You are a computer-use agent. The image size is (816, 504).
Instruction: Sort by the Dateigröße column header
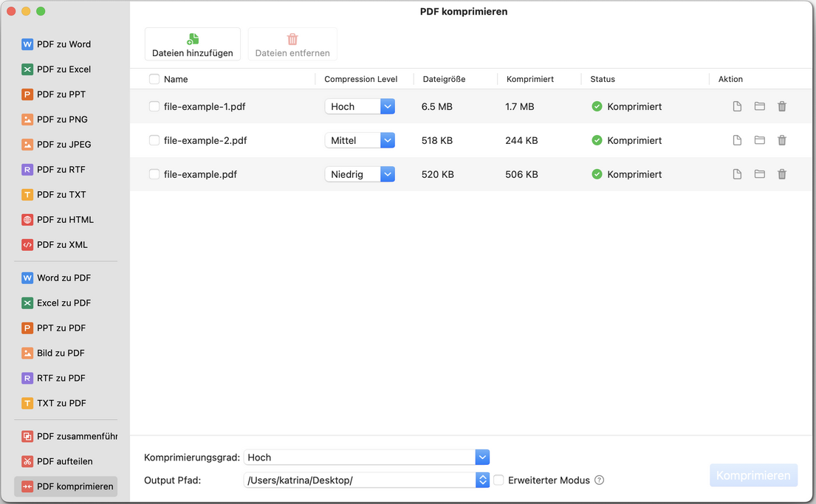coord(444,79)
